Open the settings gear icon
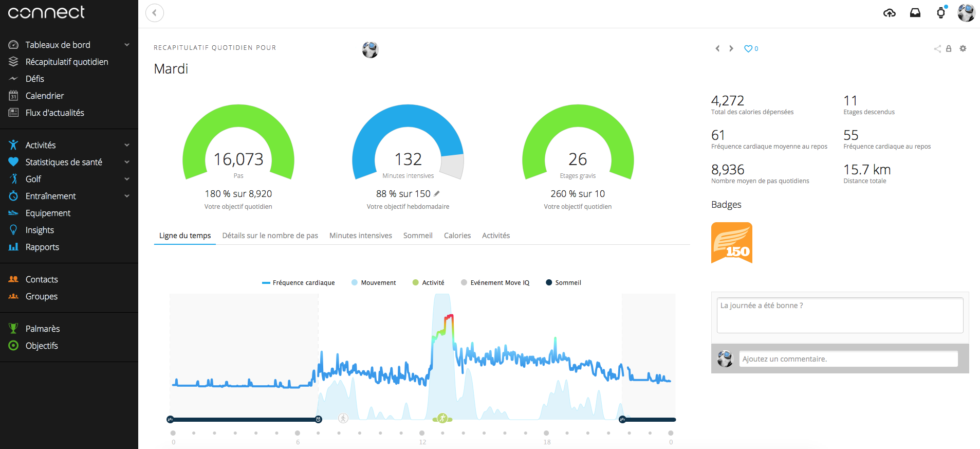 click(x=963, y=48)
